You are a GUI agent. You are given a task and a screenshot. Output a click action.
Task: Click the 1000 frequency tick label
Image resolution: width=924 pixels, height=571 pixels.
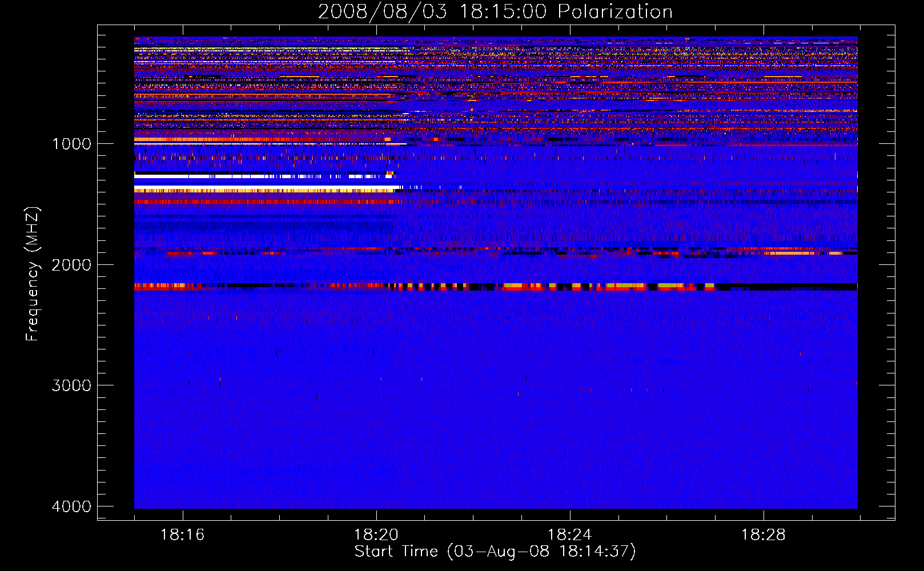[x=71, y=144]
